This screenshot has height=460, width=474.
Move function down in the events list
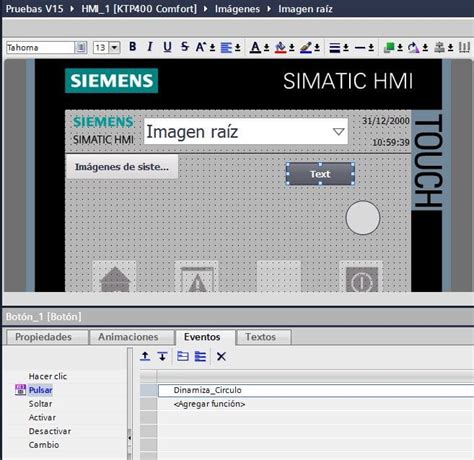[162, 356]
